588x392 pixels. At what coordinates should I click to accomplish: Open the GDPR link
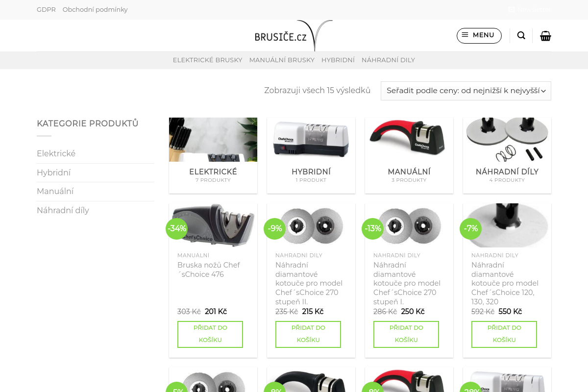pyautogui.click(x=46, y=9)
